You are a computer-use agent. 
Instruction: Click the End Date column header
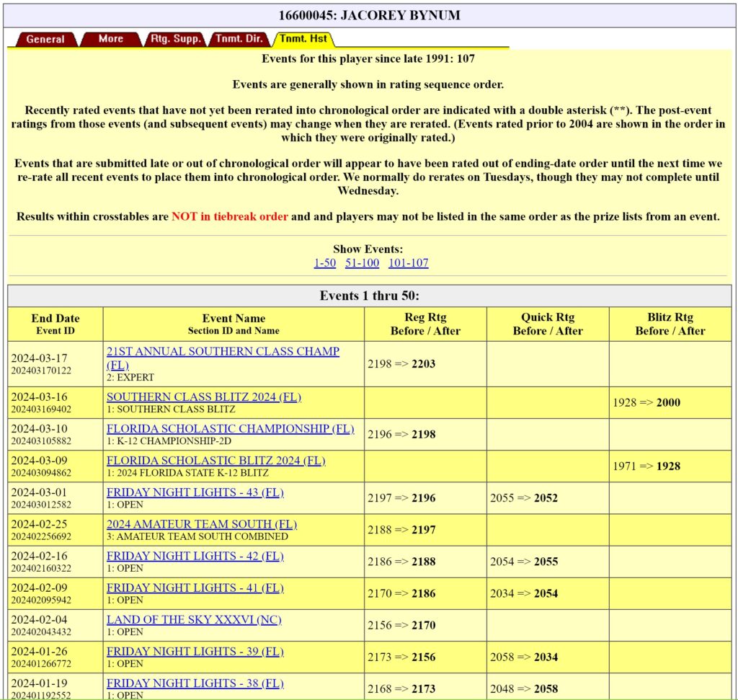coord(55,324)
